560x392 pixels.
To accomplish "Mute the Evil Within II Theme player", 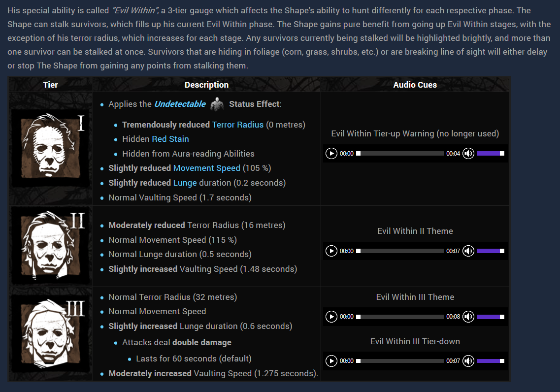I will [x=468, y=251].
